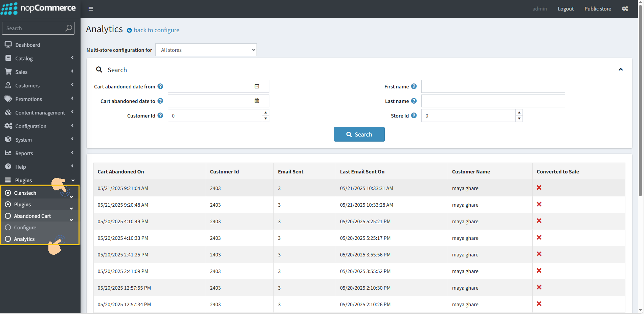The height and width of the screenshot is (314, 644).
Task: Collapse the Search panel with chevron
Action: tap(620, 69)
